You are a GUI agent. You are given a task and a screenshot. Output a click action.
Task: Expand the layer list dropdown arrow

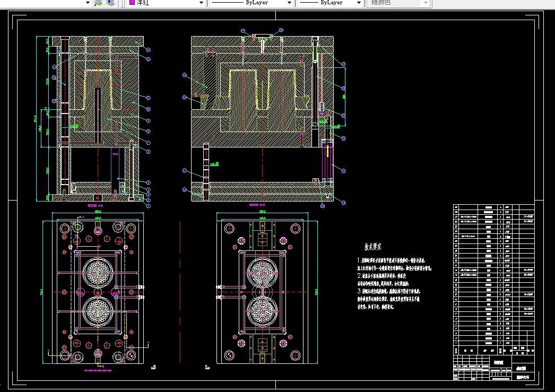coord(88,3)
